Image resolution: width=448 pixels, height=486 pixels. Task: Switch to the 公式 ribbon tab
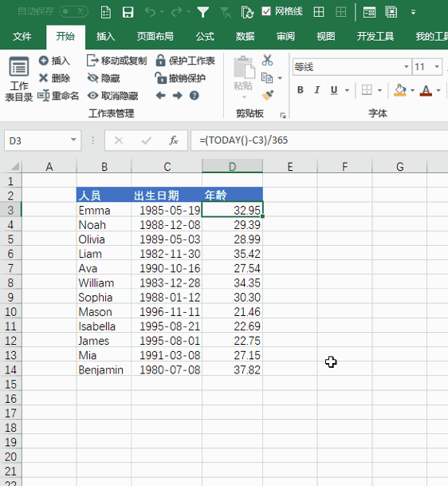pyautogui.click(x=205, y=37)
